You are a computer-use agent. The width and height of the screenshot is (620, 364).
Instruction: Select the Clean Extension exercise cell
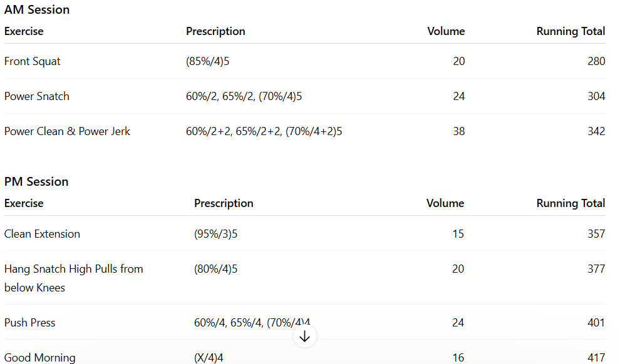pos(42,234)
